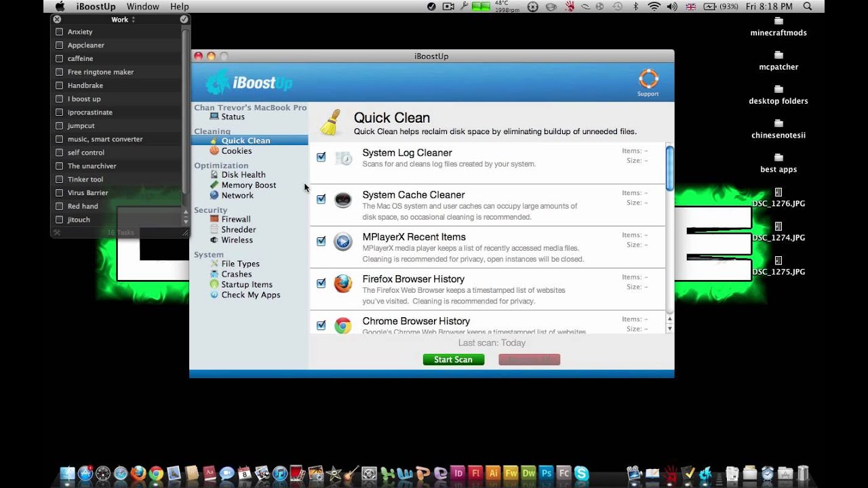This screenshot has height=488, width=868.
Task: Click the Quick Clean broom icon
Action: (x=331, y=123)
